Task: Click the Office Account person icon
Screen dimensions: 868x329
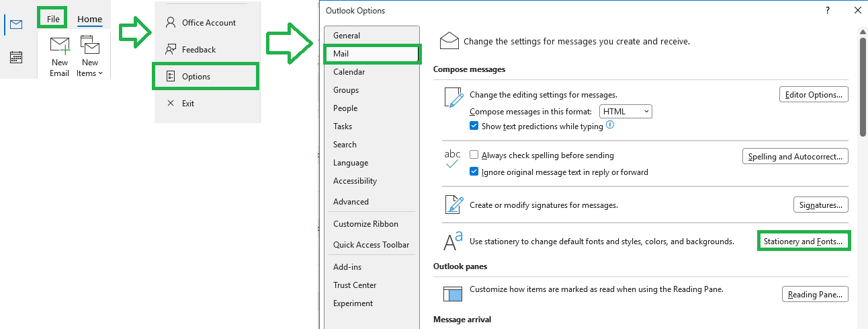Action: click(170, 22)
